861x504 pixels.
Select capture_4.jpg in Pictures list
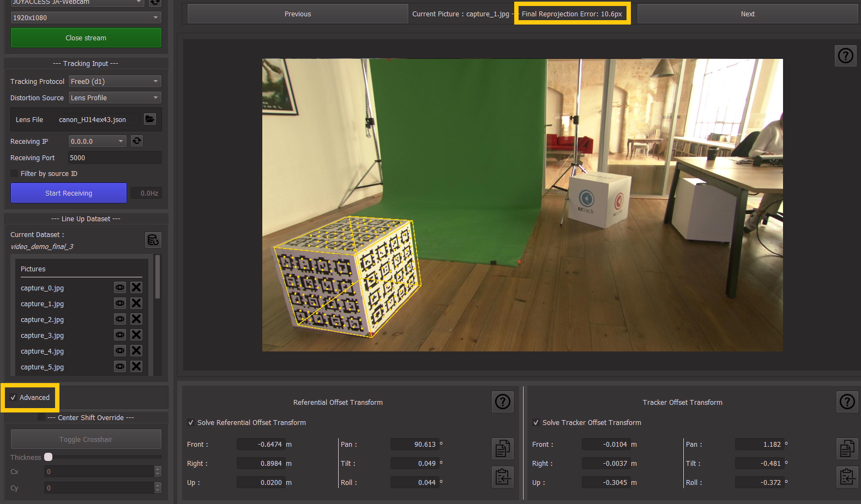tap(43, 351)
